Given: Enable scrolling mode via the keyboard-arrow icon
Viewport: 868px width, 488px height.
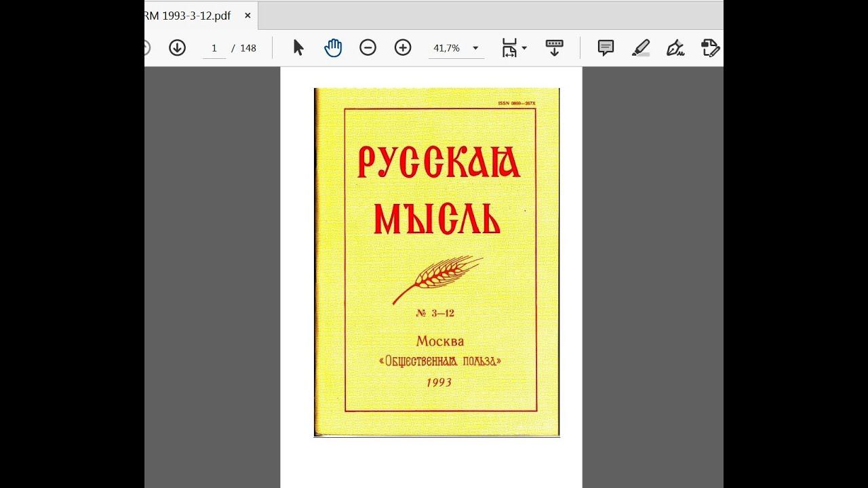Looking at the screenshot, I should click(x=555, y=47).
